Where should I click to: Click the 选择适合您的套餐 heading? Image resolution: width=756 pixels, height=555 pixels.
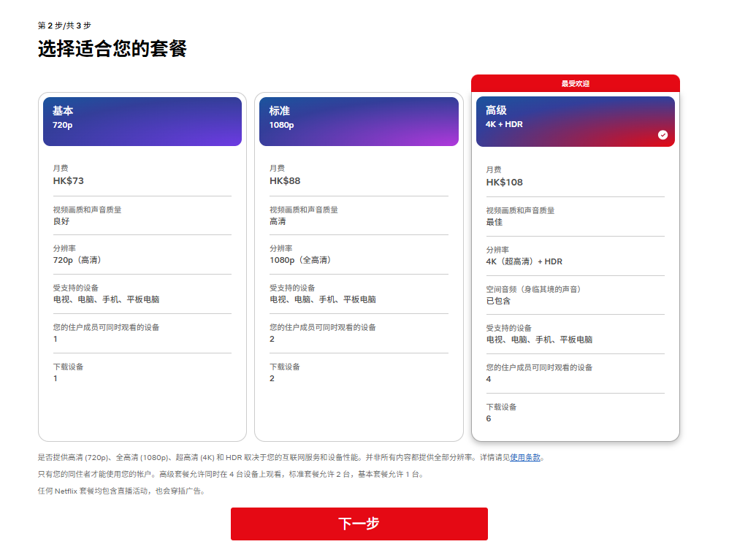click(x=112, y=49)
